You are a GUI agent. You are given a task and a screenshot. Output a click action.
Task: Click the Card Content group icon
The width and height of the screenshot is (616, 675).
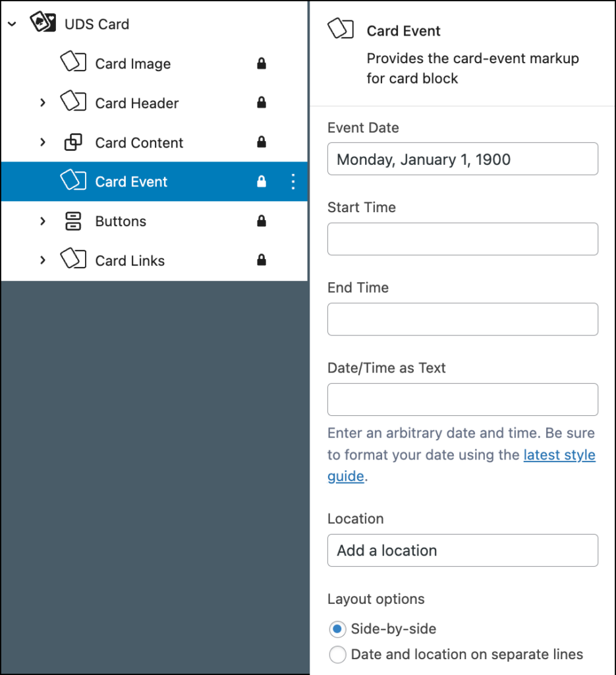pyautogui.click(x=73, y=142)
